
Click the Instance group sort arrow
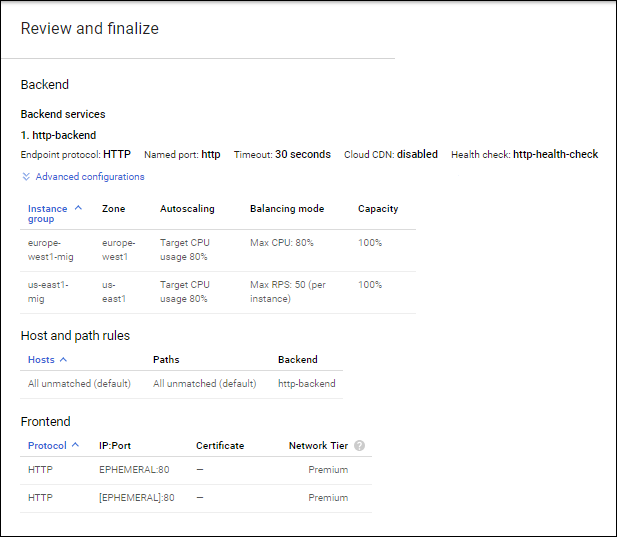click(x=78, y=208)
